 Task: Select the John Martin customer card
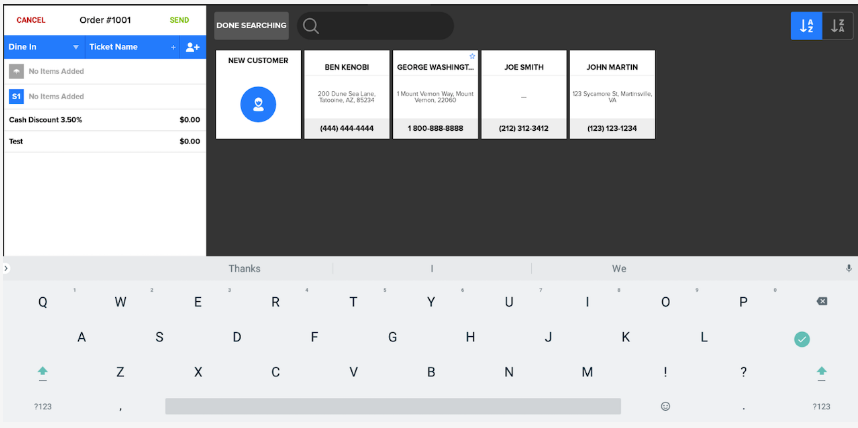coord(612,95)
